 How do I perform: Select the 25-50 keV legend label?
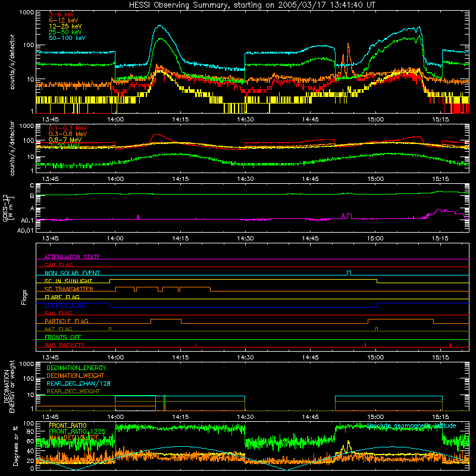click(x=65, y=32)
